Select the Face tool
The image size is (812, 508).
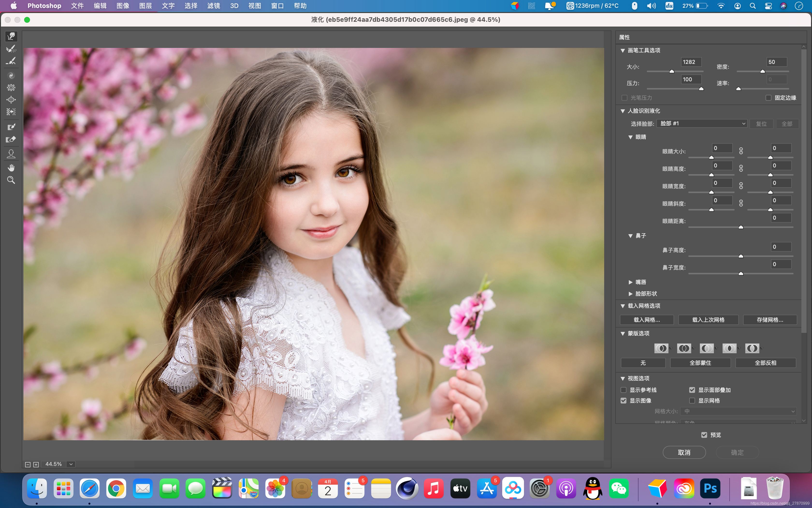(11, 154)
